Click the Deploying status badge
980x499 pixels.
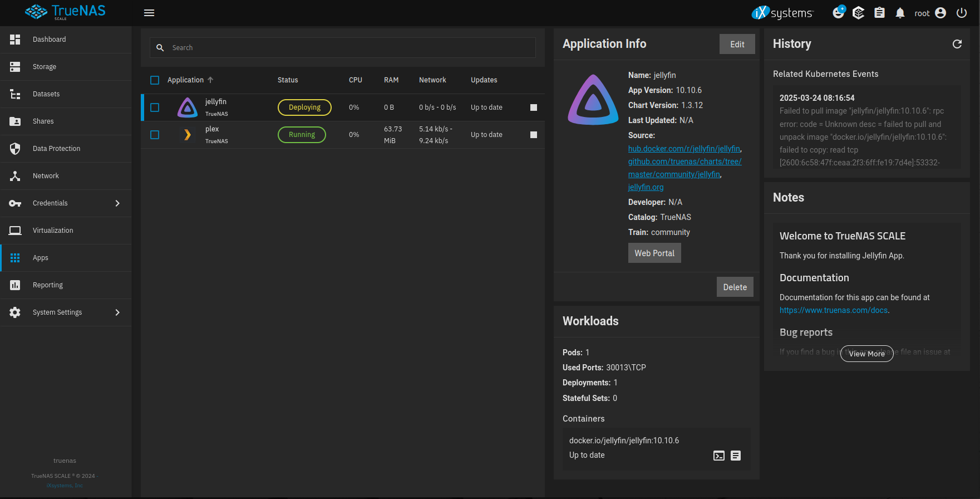[304, 107]
